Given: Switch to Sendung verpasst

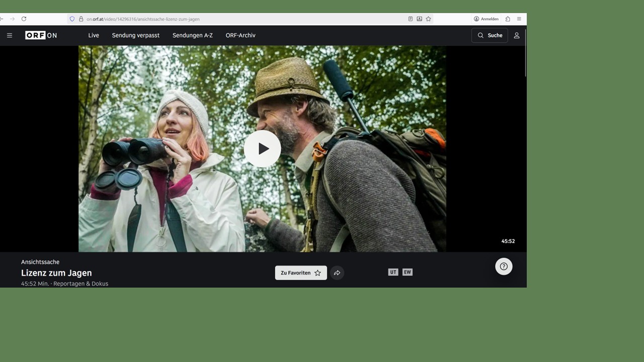Looking at the screenshot, I should [135, 35].
